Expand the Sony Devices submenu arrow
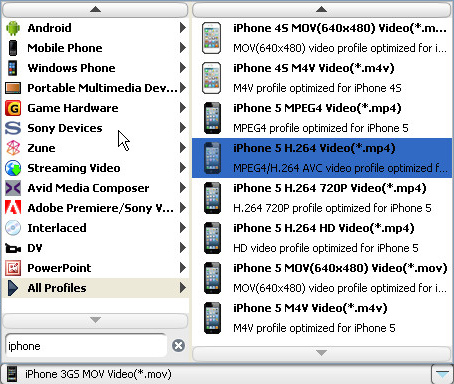 click(182, 128)
